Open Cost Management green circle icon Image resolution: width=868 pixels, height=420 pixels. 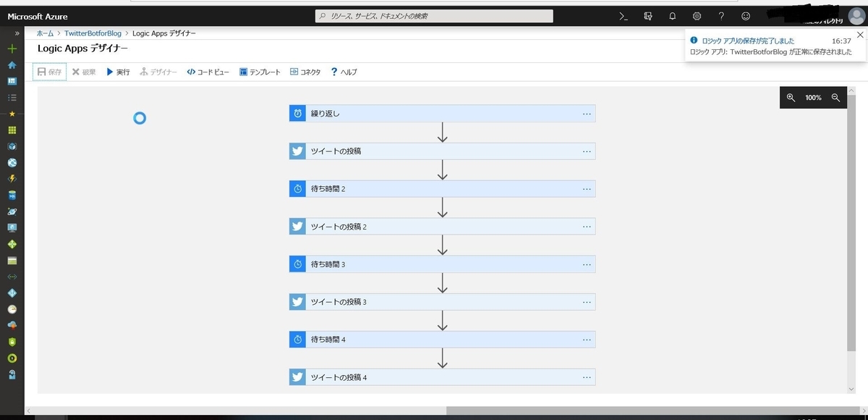coord(12,358)
